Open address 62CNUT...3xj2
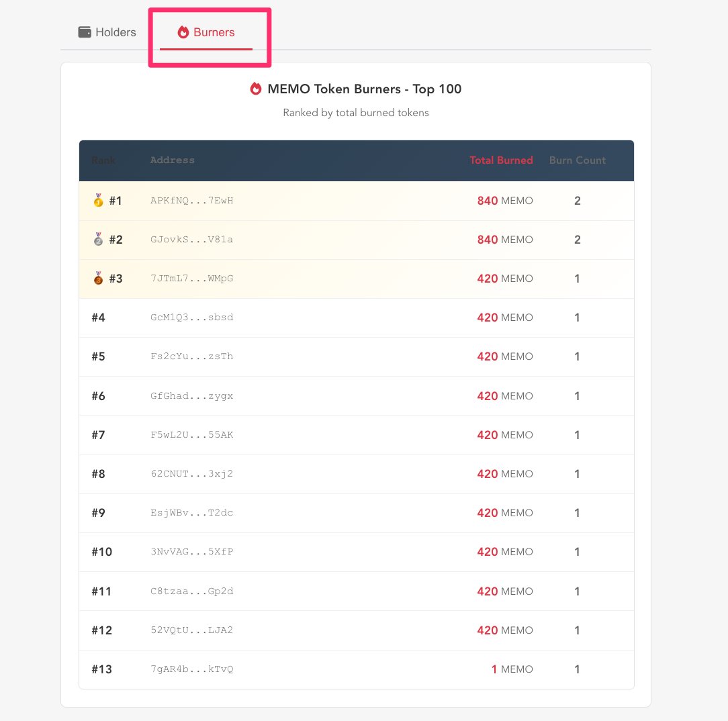728x721 pixels. coord(192,474)
